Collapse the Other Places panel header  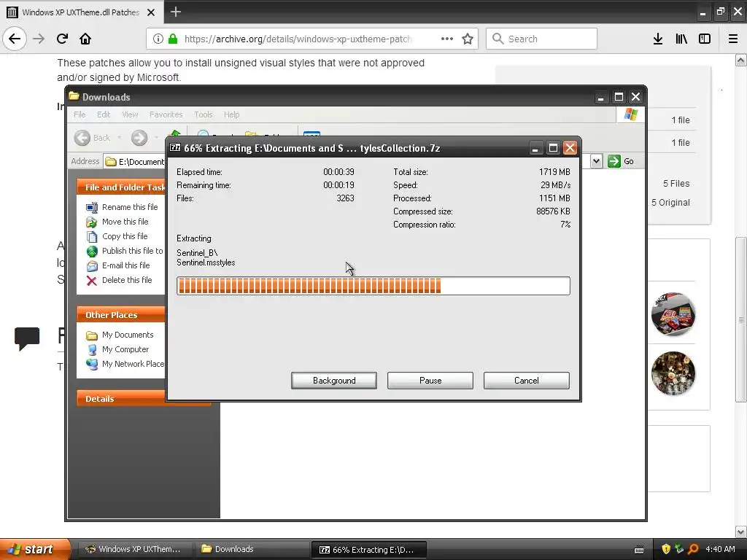pyautogui.click(x=121, y=315)
